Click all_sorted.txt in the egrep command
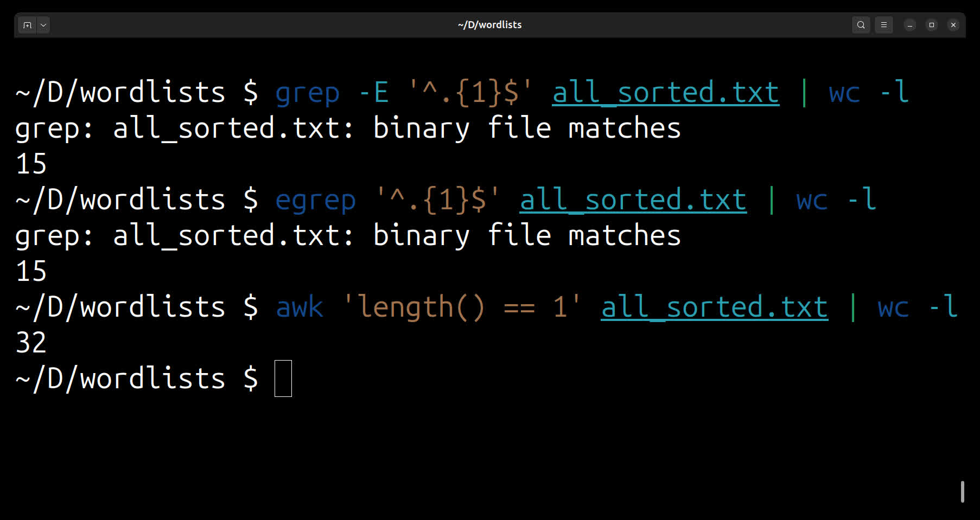 point(633,200)
